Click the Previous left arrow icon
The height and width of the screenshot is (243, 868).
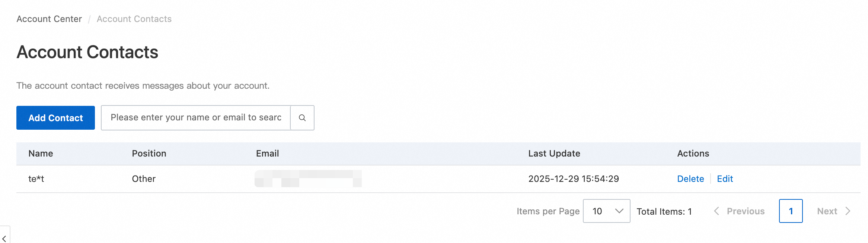[717, 211]
